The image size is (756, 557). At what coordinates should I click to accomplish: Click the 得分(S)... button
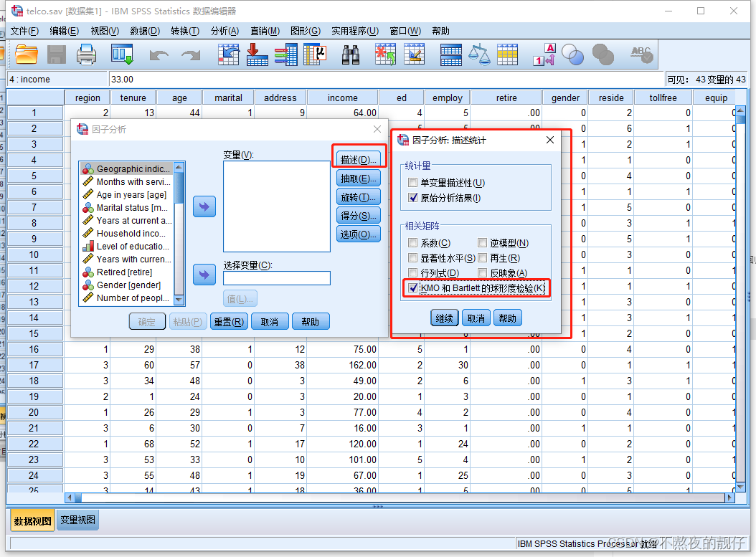359,215
